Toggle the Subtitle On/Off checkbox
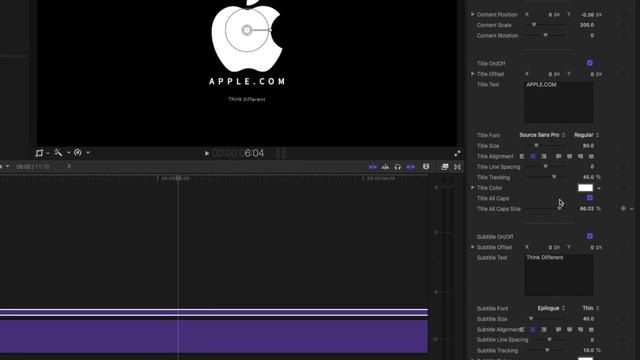 tap(590, 236)
